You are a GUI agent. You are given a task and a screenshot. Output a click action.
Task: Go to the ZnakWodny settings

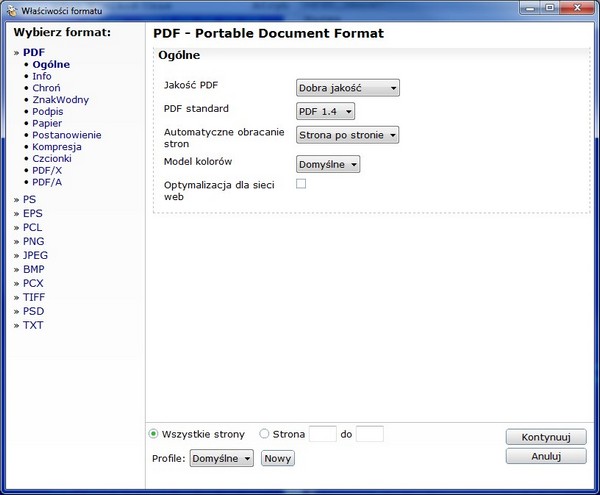(60, 100)
